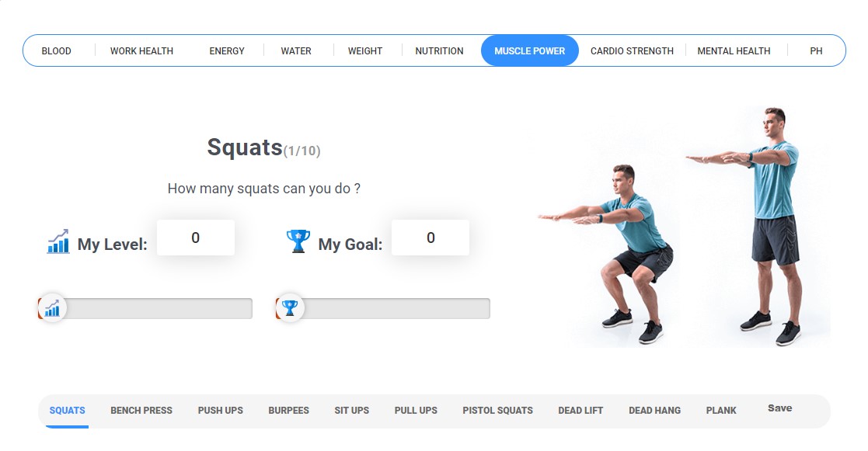868x451 pixels.
Task: Switch to Mental Health tab
Action: coord(734,51)
